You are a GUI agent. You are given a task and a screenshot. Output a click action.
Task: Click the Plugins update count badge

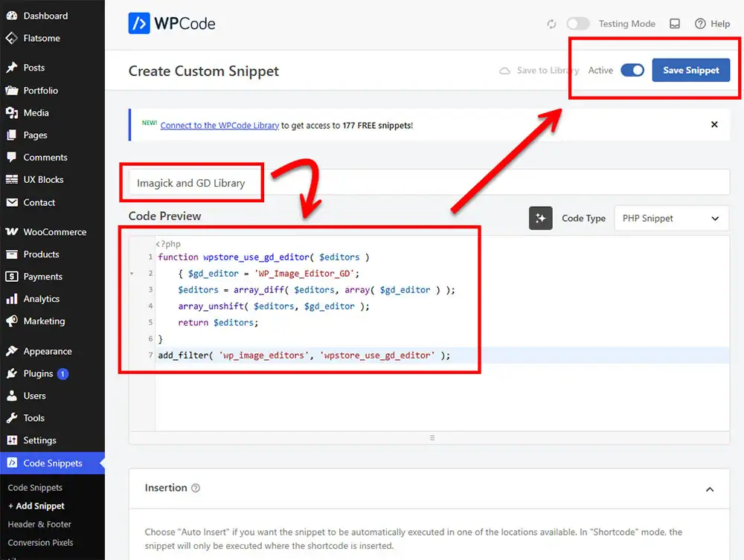tap(62, 374)
